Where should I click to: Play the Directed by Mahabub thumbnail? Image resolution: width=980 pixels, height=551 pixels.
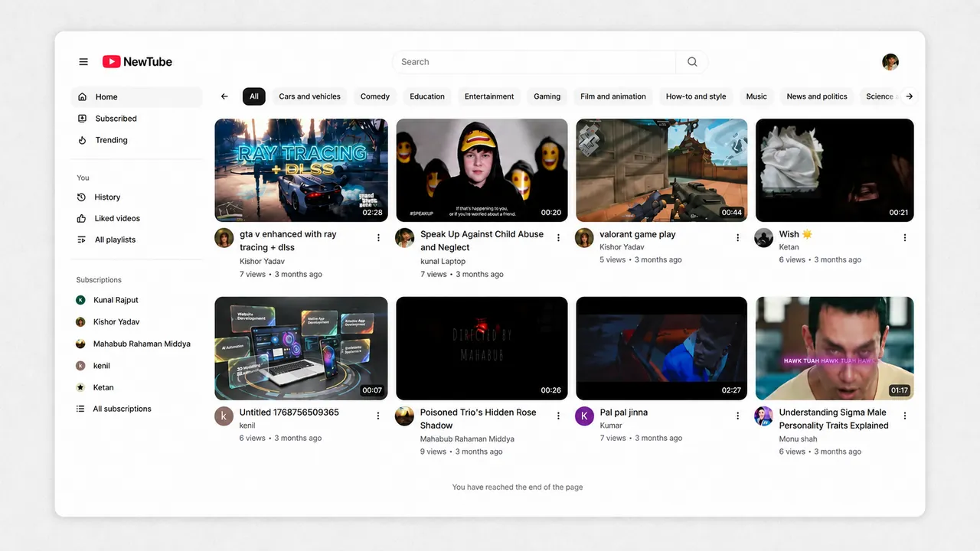click(x=482, y=348)
